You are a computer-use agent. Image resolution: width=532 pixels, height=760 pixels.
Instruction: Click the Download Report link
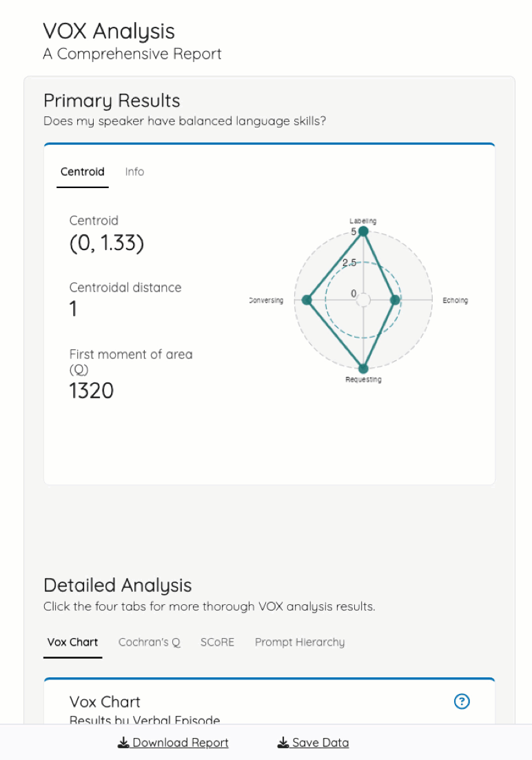[x=179, y=743]
